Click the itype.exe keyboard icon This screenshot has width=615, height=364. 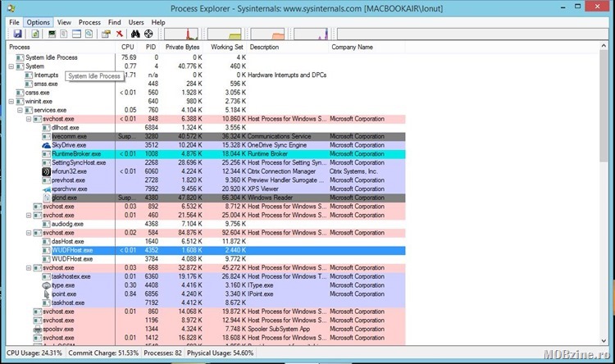[46, 285]
